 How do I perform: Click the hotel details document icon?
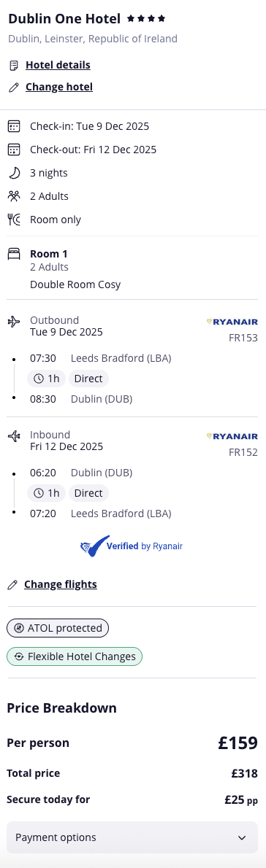(14, 66)
